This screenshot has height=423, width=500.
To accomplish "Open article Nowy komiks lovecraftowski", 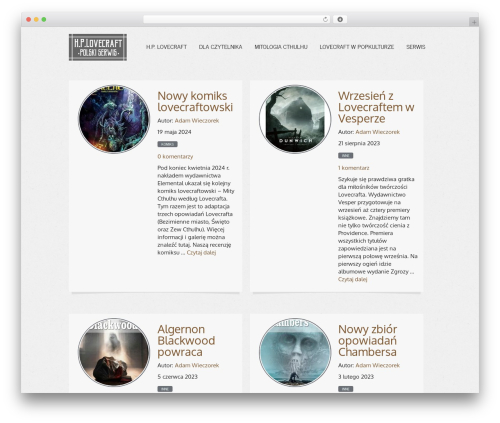I will click(195, 101).
